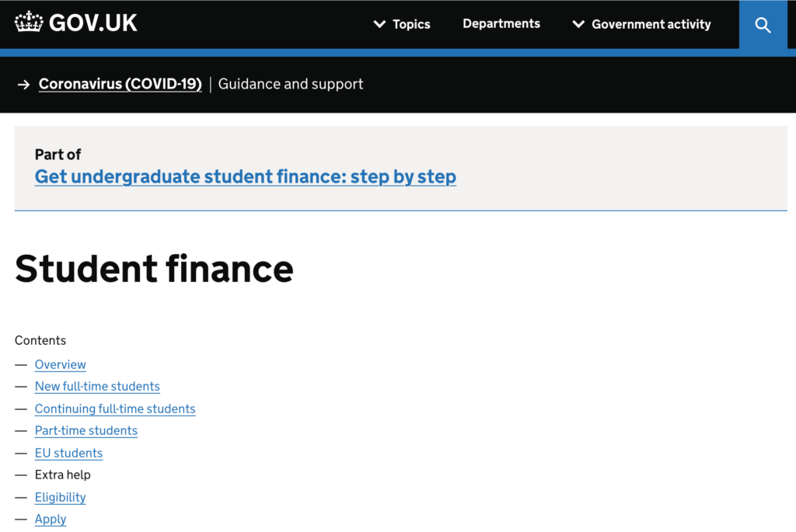Open the Departments menu item
This screenshot has width=796, height=532.
pos(501,24)
